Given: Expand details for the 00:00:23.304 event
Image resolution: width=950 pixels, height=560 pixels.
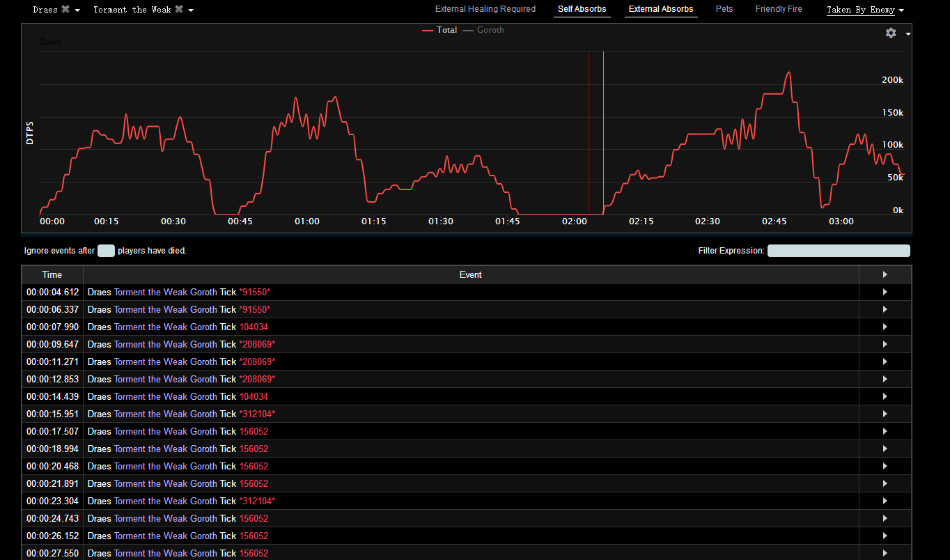Looking at the screenshot, I should click(x=885, y=501).
